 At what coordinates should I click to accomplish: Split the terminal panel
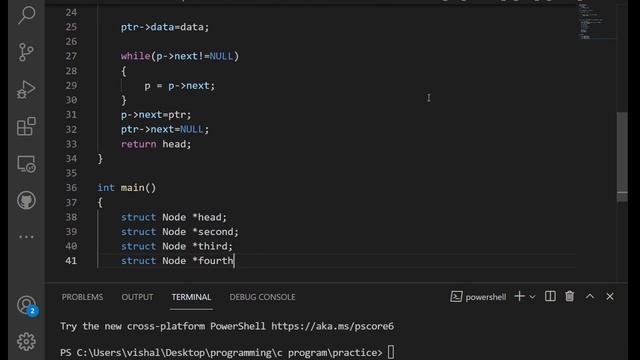(550, 296)
